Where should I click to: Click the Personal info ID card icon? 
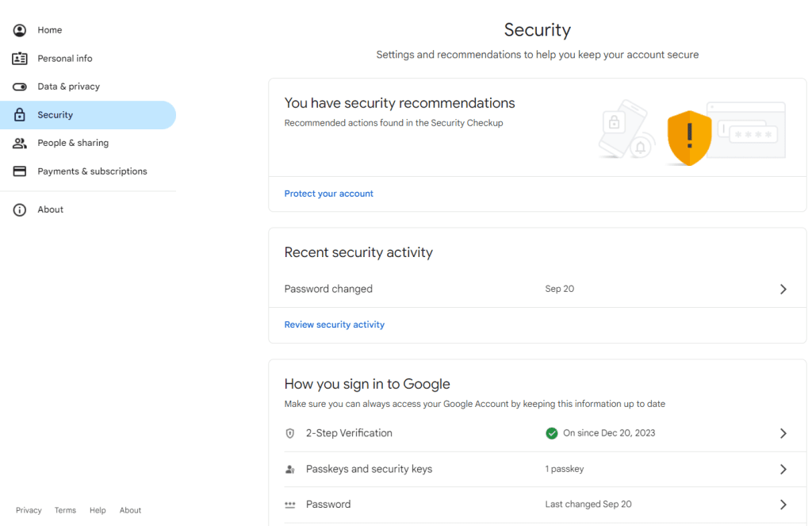pos(20,59)
